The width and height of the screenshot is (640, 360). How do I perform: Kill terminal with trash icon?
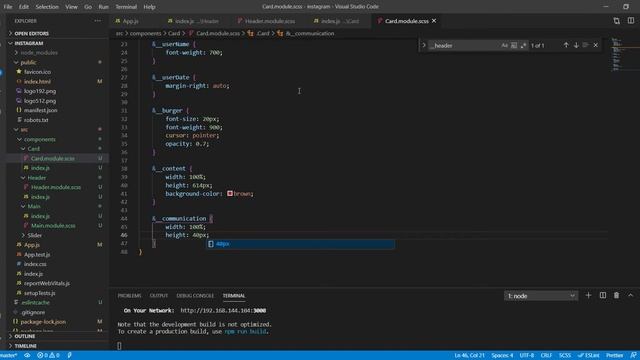(x=616, y=295)
